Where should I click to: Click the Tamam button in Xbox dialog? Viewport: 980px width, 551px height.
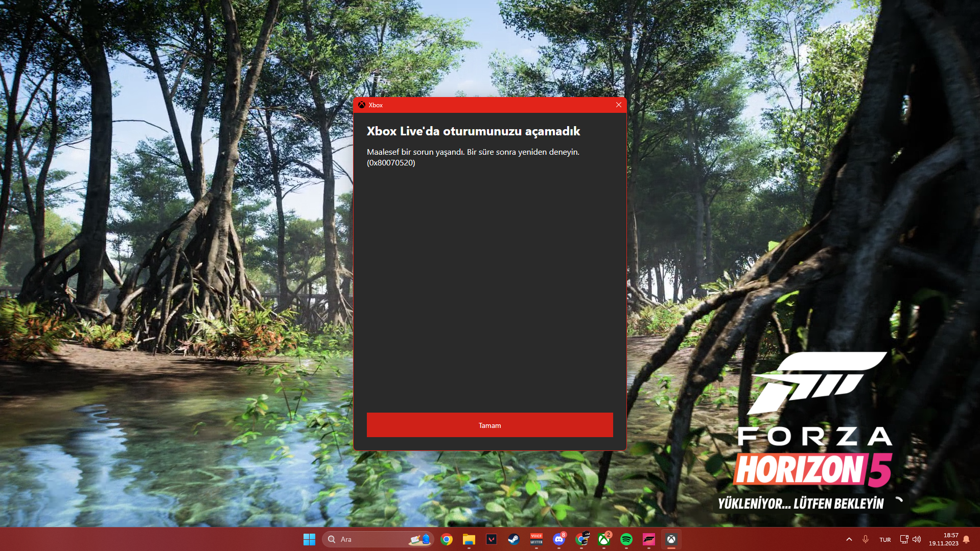click(x=489, y=425)
